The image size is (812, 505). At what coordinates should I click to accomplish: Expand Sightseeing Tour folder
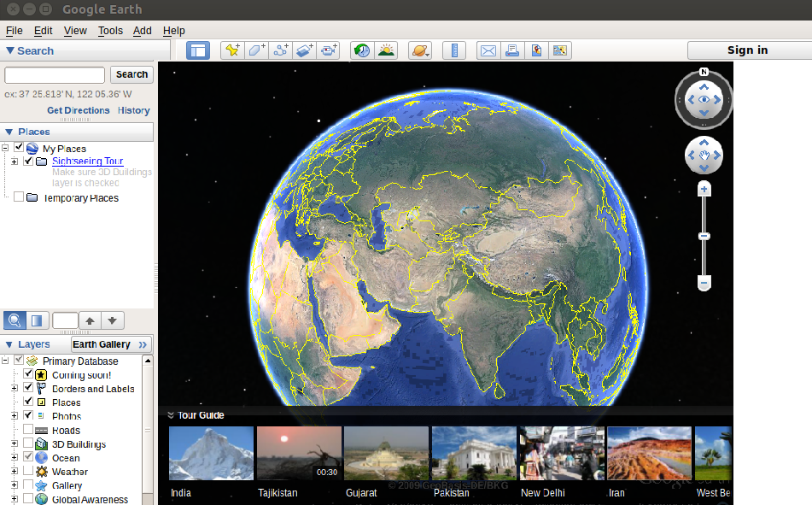coord(15,161)
